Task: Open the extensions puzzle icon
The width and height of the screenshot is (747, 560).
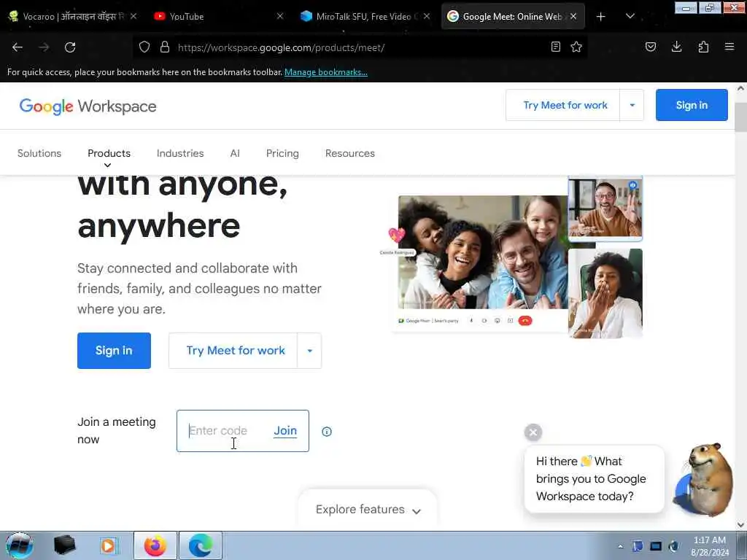Action: click(x=703, y=47)
